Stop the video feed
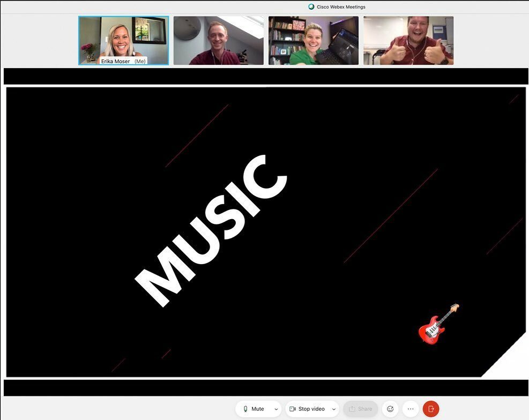 tap(307, 409)
